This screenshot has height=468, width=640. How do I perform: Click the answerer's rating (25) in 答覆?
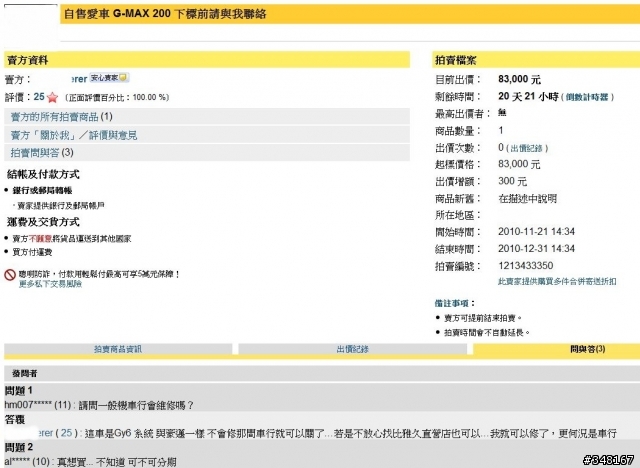69,433
